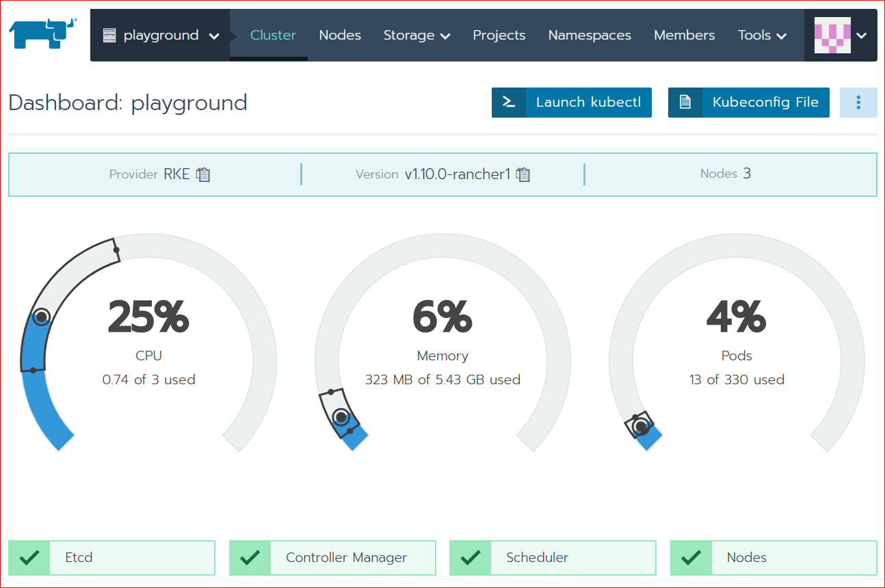Viewport: 885px width, 588px height.
Task: Click the Provider RKE text
Action: click(150, 174)
